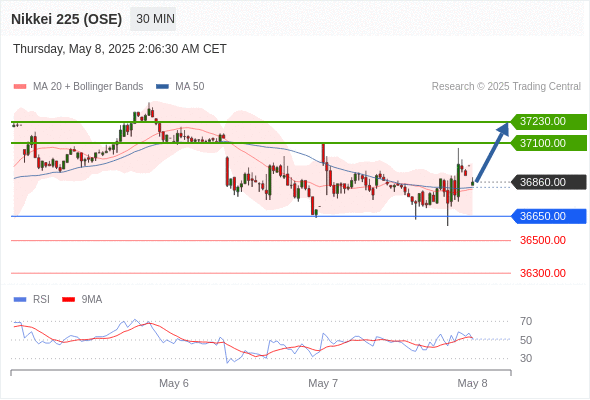
Task: Click the 36500.00 red support label
Action: pos(543,240)
